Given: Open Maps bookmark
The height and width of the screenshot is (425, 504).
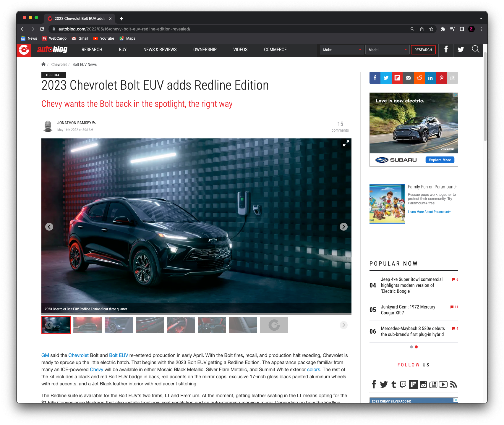Looking at the screenshot, I should click(127, 38).
